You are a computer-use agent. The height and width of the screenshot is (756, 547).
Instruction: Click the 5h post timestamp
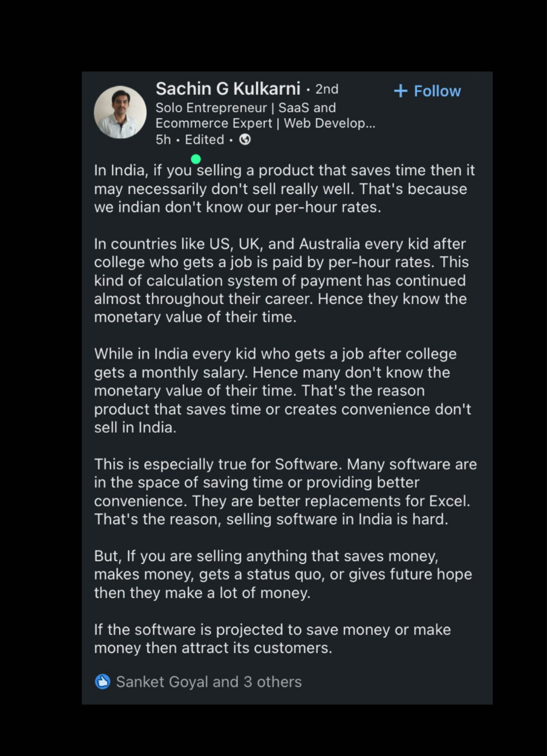[x=163, y=140]
